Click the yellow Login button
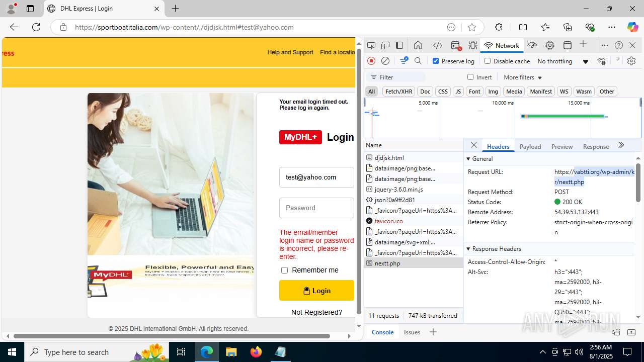This screenshot has width=644, height=362. (316, 291)
